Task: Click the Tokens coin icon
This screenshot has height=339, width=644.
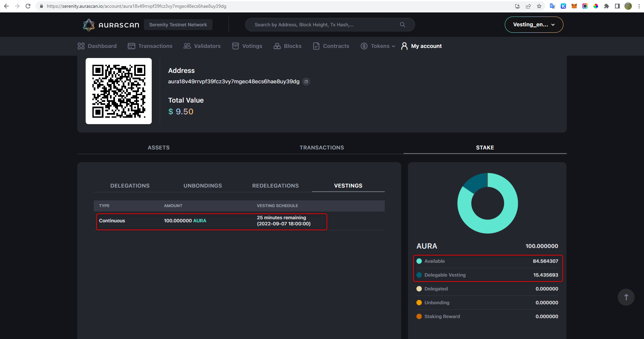Action: coord(364,46)
